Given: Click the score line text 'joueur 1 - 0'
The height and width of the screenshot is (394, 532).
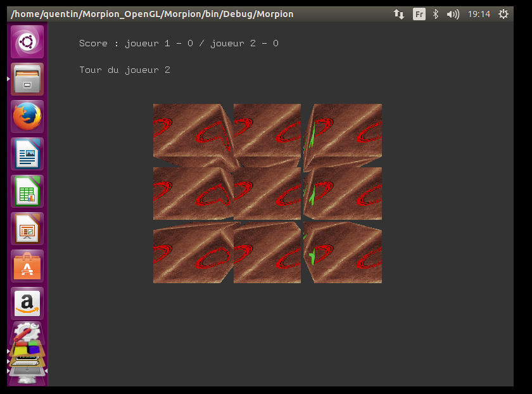Looking at the screenshot, I should point(159,44).
